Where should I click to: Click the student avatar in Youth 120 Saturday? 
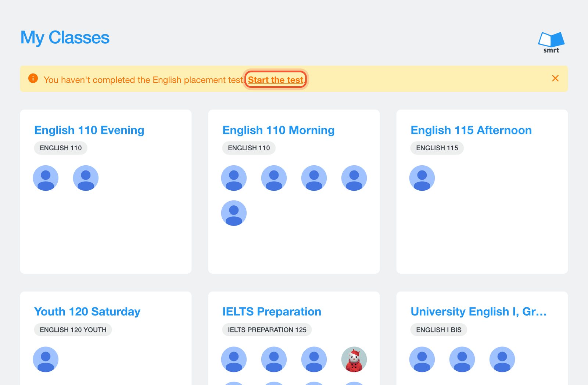click(x=46, y=359)
